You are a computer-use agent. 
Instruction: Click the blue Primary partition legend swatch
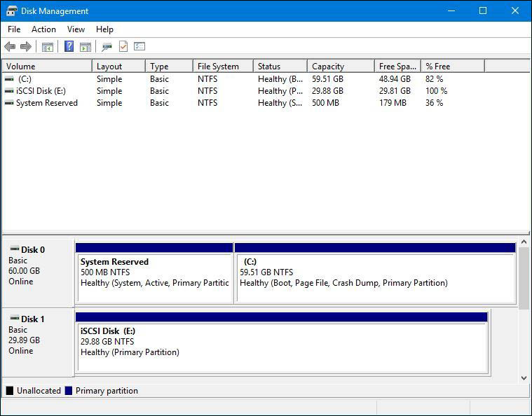click(69, 391)
